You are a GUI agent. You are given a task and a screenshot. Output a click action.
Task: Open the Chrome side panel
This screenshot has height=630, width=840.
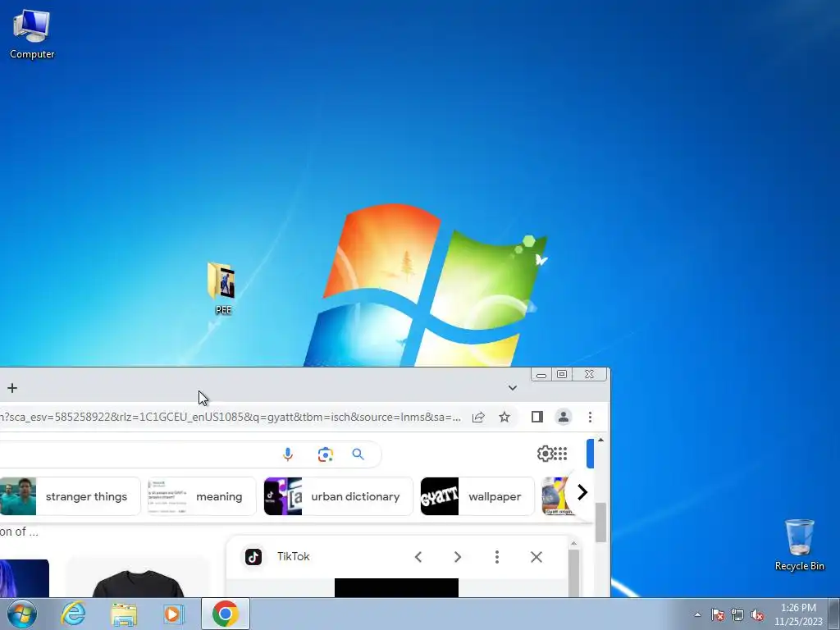click(536, 417)
